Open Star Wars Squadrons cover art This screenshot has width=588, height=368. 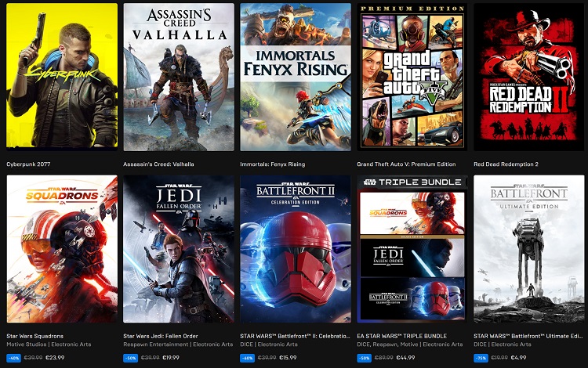pos(62,249)
